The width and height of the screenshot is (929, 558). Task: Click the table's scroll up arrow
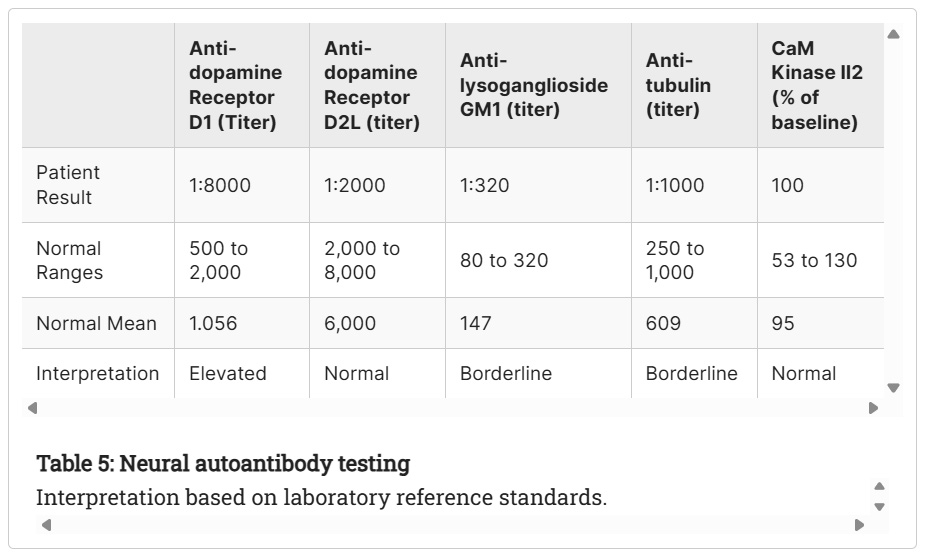893,35
